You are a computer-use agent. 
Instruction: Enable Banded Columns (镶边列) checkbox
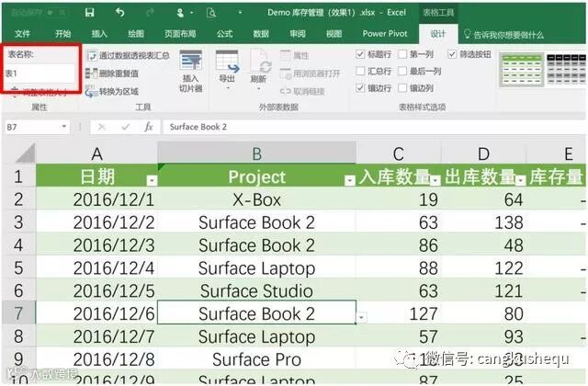(x=402, y=88)
